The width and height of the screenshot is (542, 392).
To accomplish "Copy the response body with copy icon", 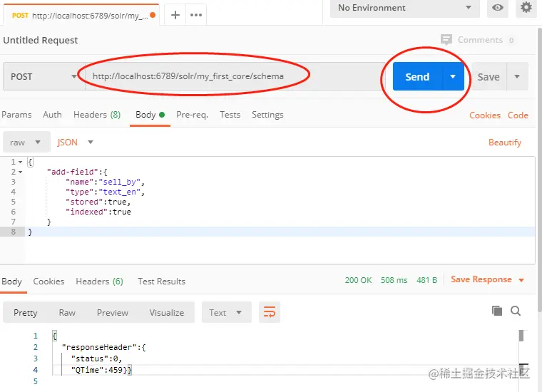I will click(497, 311).
